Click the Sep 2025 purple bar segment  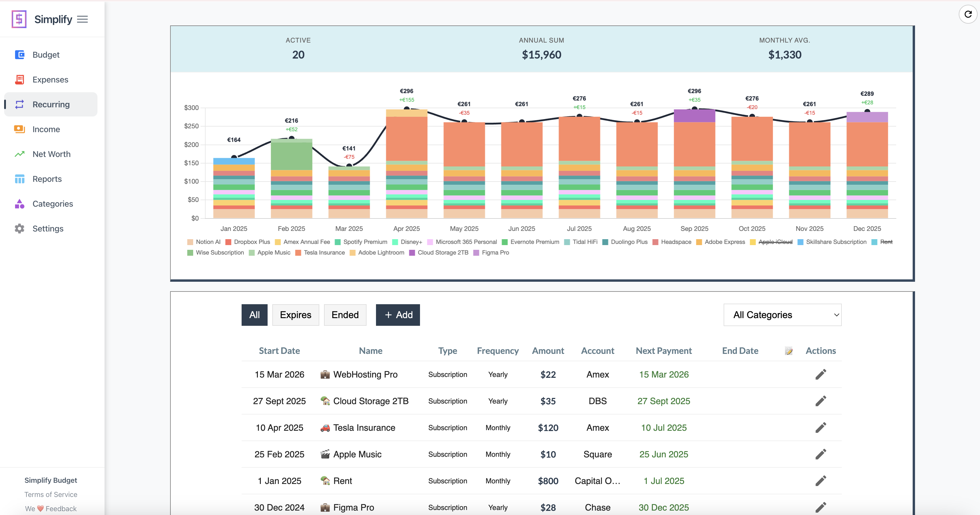click(694, 116)
